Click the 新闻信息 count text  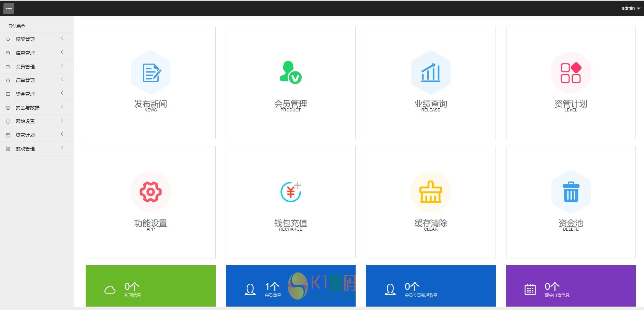tap(132, 286)
